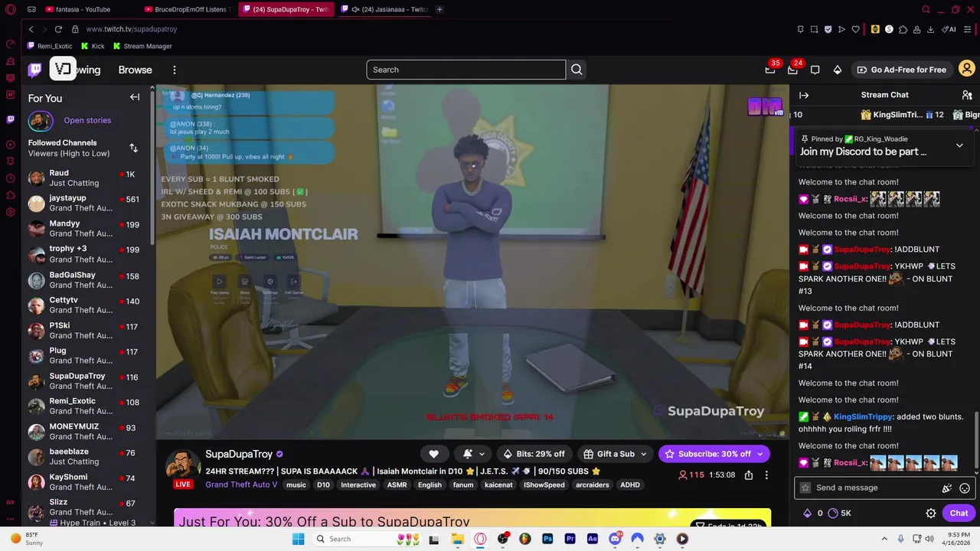The height and width of the screenshot is (551, 980).
Task: Share the stream with share icon
Action: click(x=749, y=475)
